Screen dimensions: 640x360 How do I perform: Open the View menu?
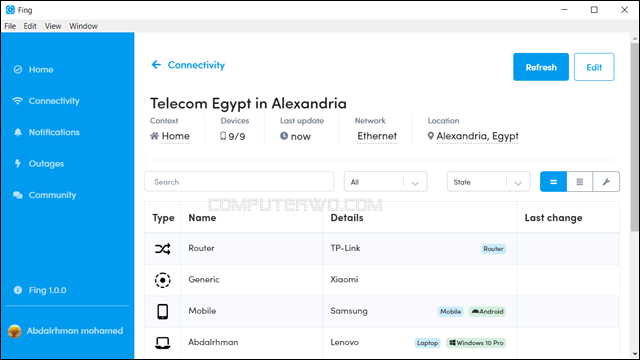coord(53,26)
